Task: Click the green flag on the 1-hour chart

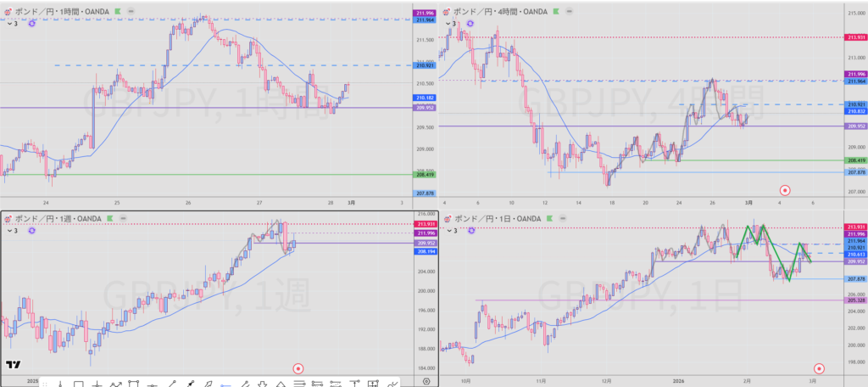Action: (x=117, y=13)
